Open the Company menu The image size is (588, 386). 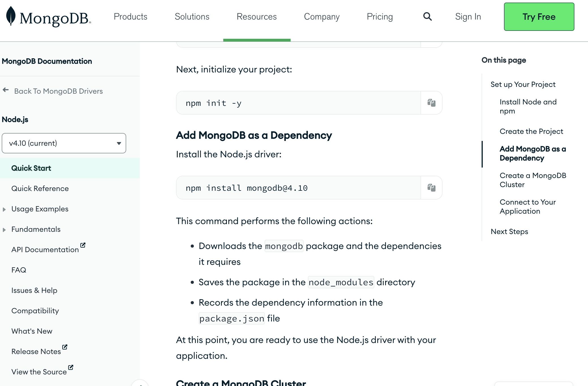[322, 17]
